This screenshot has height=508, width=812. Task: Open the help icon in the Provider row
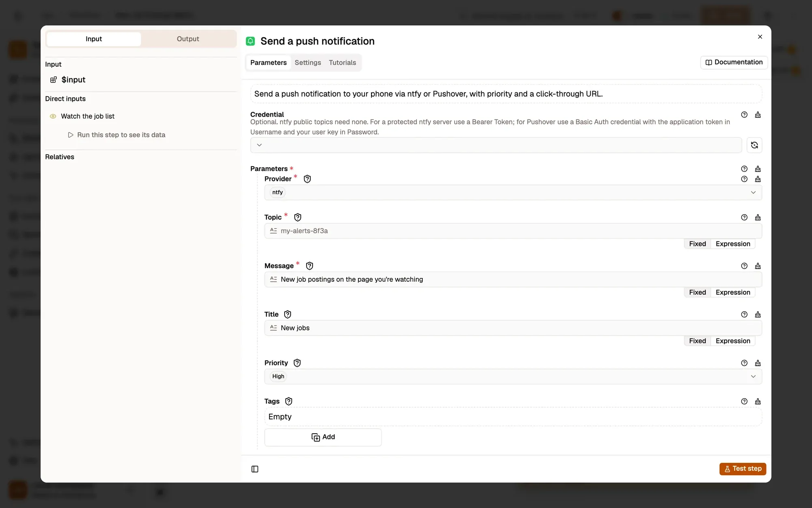point(744,179)
